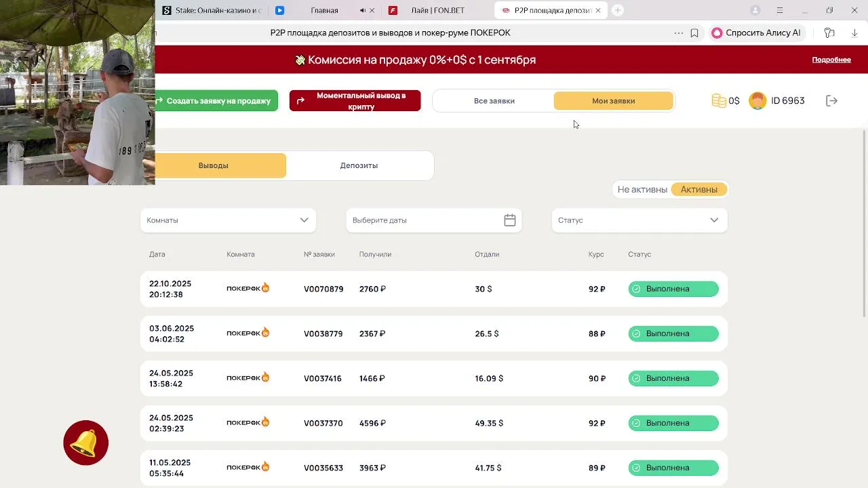Click the Покерок logo in row V0037416
868x488 pixels.
click(x=248, y=378)
